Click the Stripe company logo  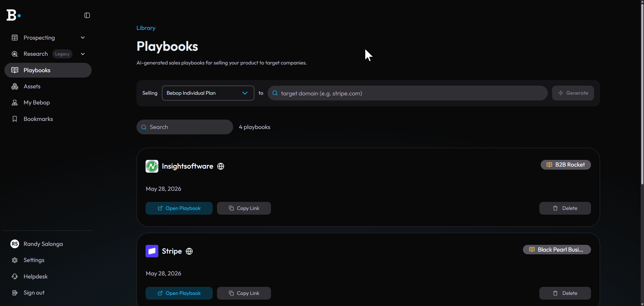(152, 251)
